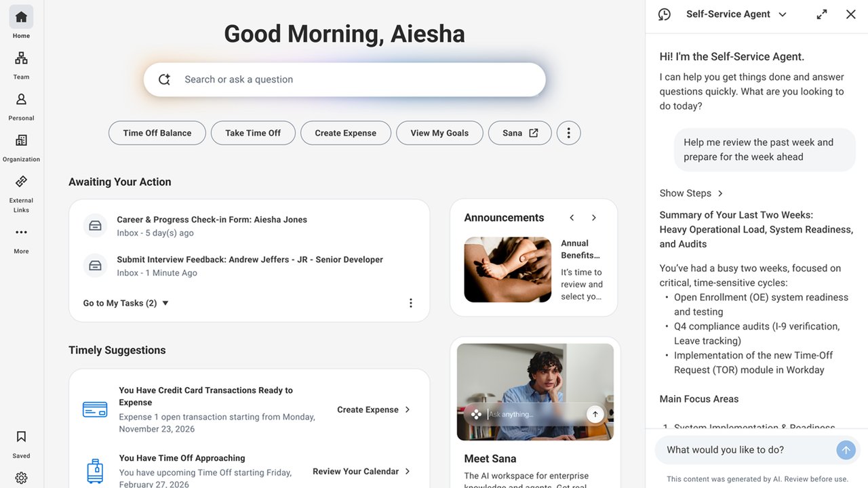Open the settings gear in the sidebar

(21, 478)
